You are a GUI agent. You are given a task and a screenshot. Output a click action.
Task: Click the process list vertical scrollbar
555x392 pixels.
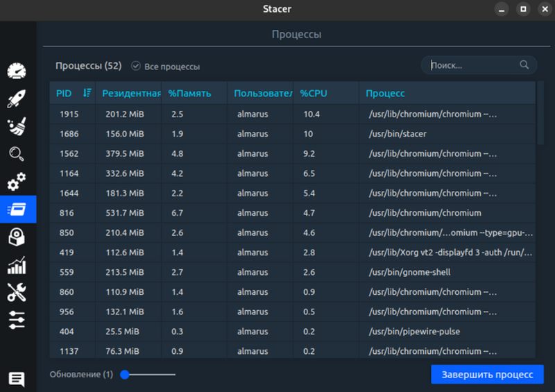tap(540, 113)
